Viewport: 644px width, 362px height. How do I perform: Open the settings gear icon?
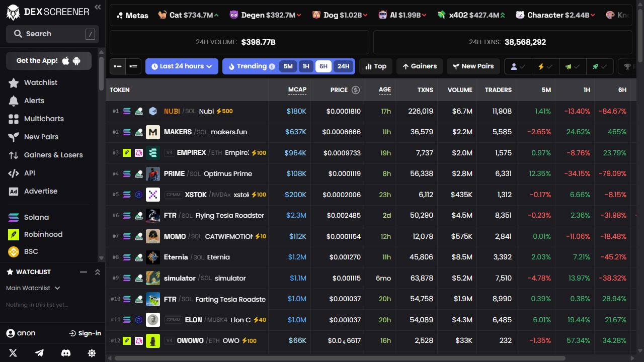click(92, 353)
